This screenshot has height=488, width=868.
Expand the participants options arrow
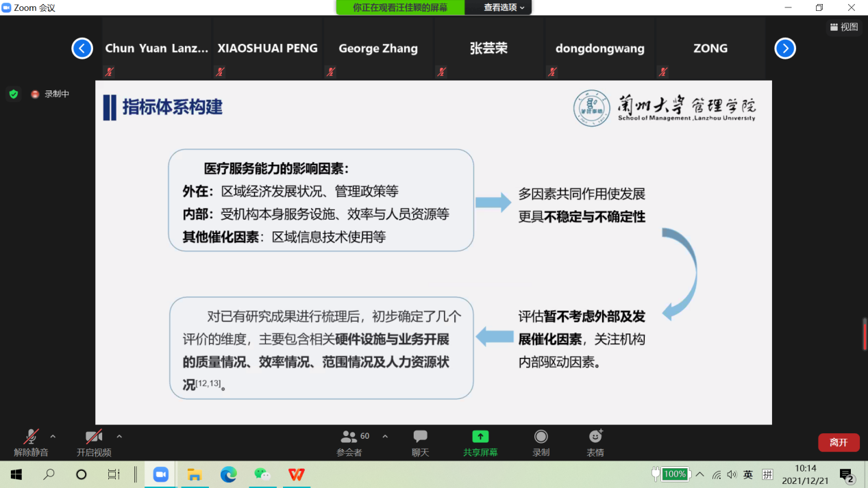pos(385,437)
